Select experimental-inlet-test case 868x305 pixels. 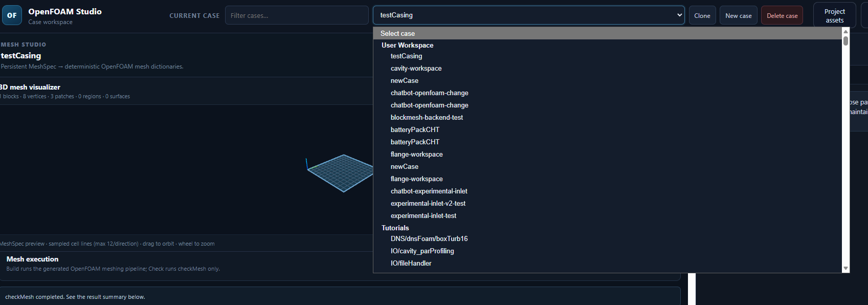tap(608, 215)
